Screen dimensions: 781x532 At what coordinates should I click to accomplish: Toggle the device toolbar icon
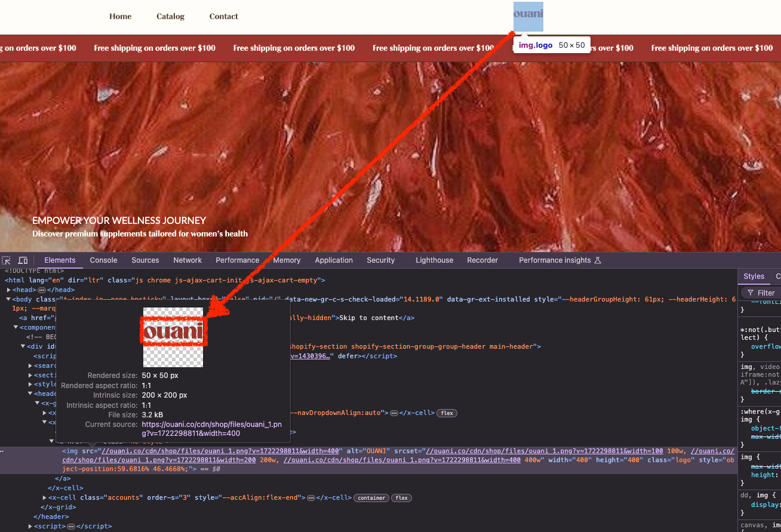pos(23,260)
